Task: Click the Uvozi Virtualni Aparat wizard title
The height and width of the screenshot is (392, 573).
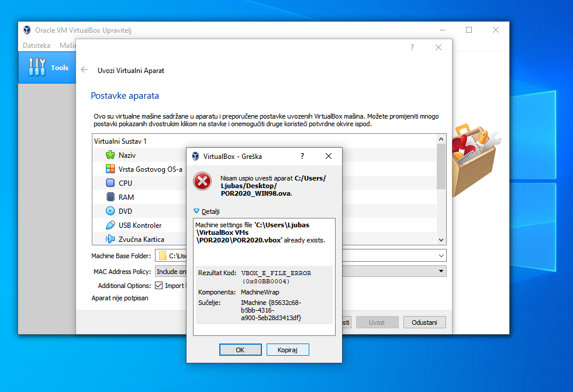Action: coord(131,71)
